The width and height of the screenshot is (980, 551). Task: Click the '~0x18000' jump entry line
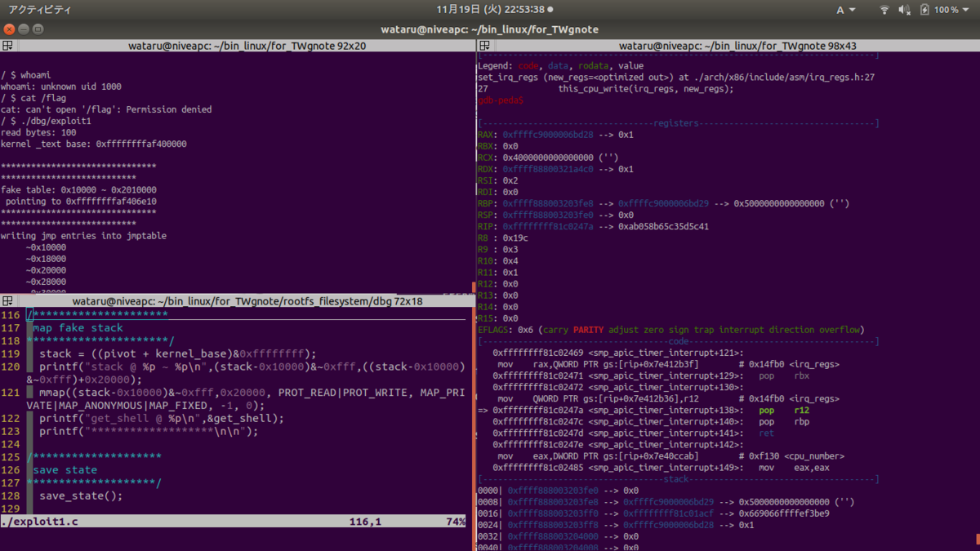coord(46,259)
